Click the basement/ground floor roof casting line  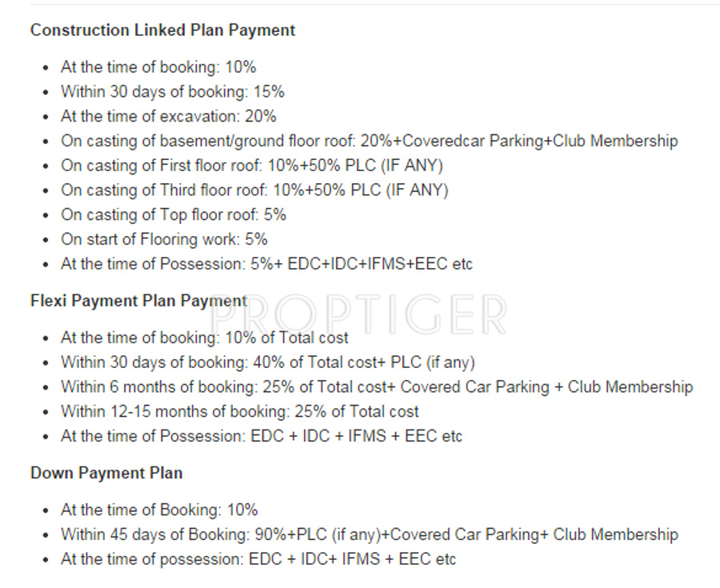tap(369, 141)
